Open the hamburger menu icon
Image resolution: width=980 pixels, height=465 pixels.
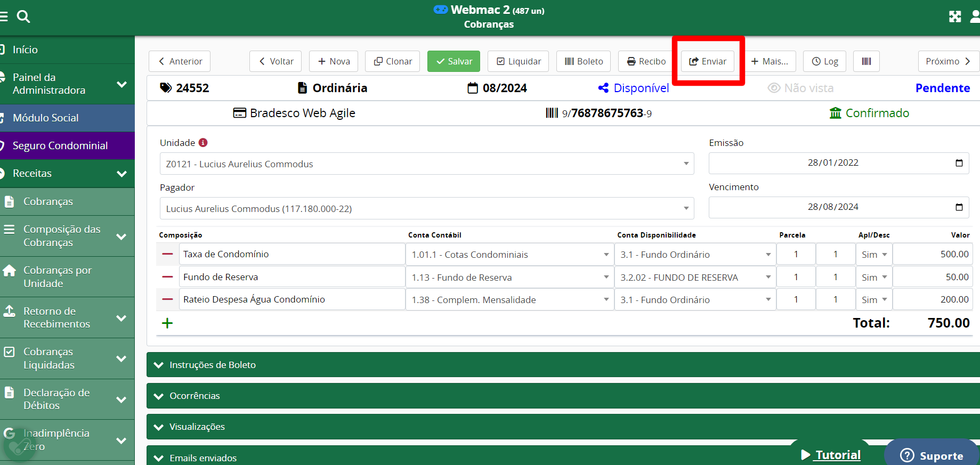(4, 17)
